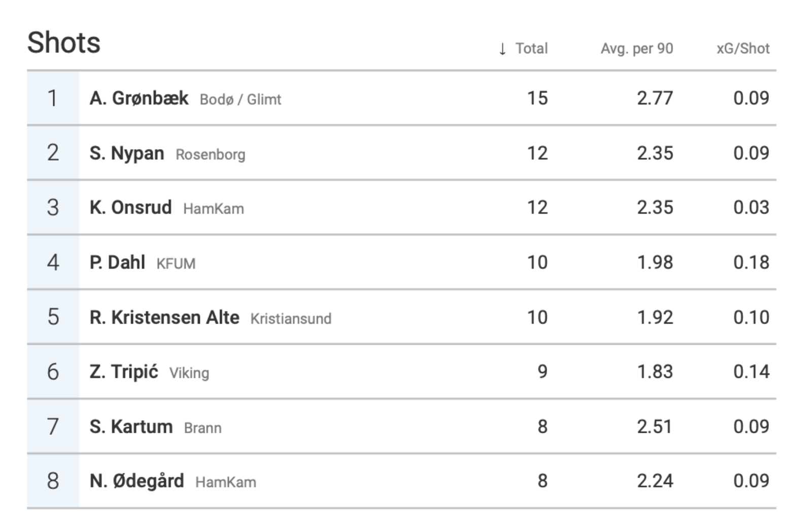Image resolution: width=812 pixels, height=525 pixels.
Task: Click Kristiansund team label
Action: point(291,319)
